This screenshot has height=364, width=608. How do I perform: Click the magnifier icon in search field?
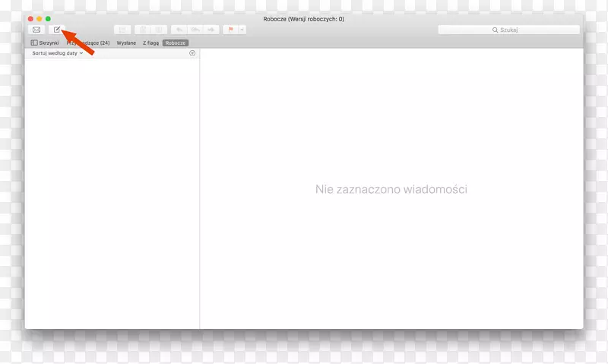point(495,30)
